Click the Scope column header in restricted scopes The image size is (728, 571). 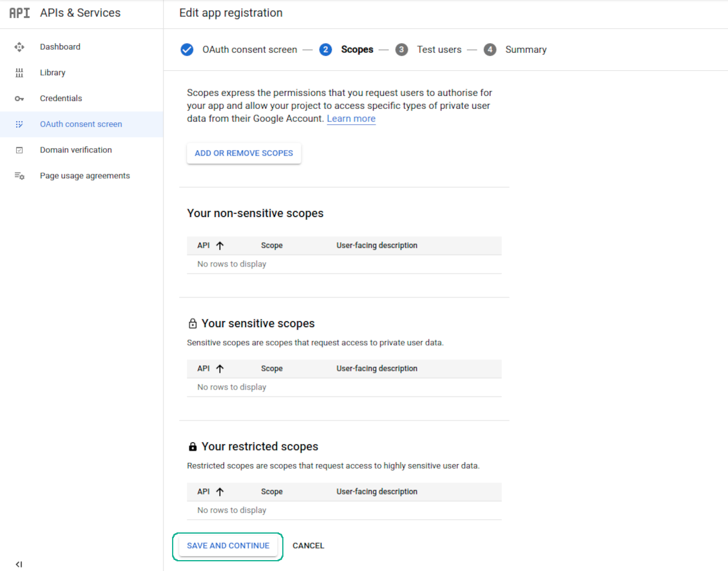[272, 492]
